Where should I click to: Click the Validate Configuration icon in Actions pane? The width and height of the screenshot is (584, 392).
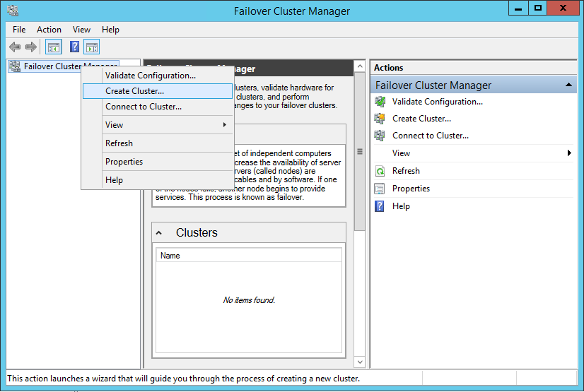380,102
